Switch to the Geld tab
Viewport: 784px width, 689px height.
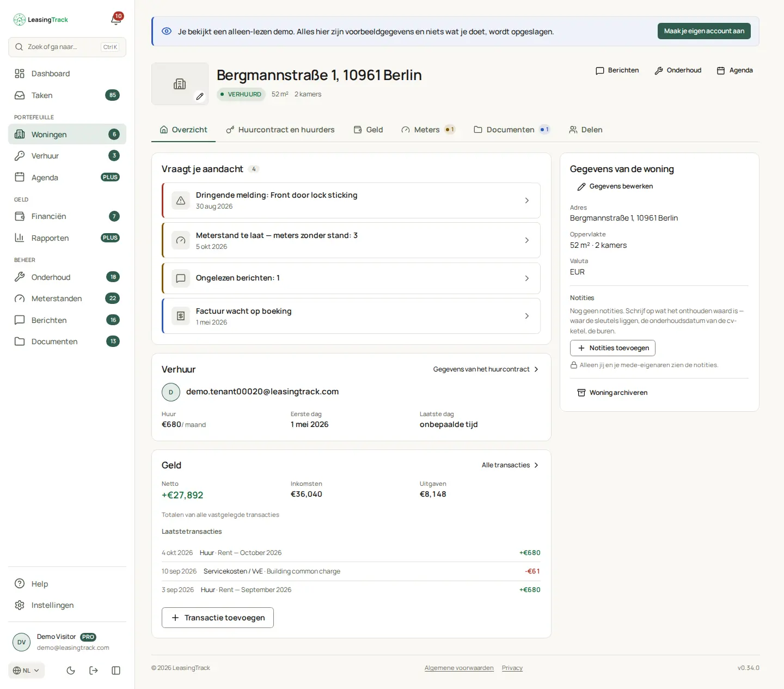[369, 130]
